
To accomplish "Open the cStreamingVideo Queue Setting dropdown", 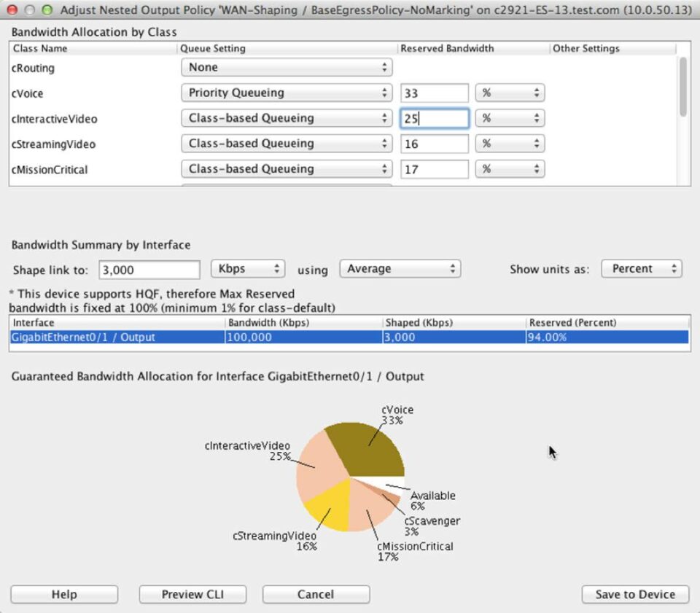I will click(286, 144).
